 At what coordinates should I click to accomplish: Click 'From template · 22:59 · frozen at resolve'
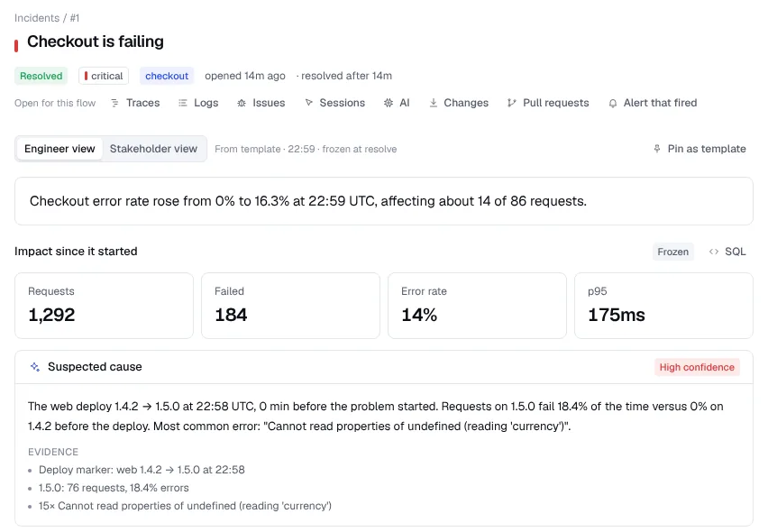coord(306,149)
